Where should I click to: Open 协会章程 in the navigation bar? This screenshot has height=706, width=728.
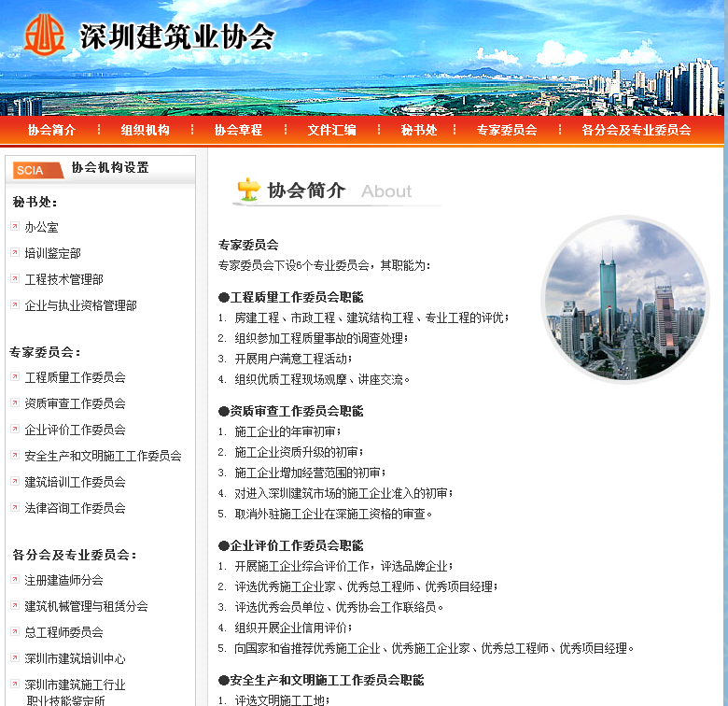[238, 130]
